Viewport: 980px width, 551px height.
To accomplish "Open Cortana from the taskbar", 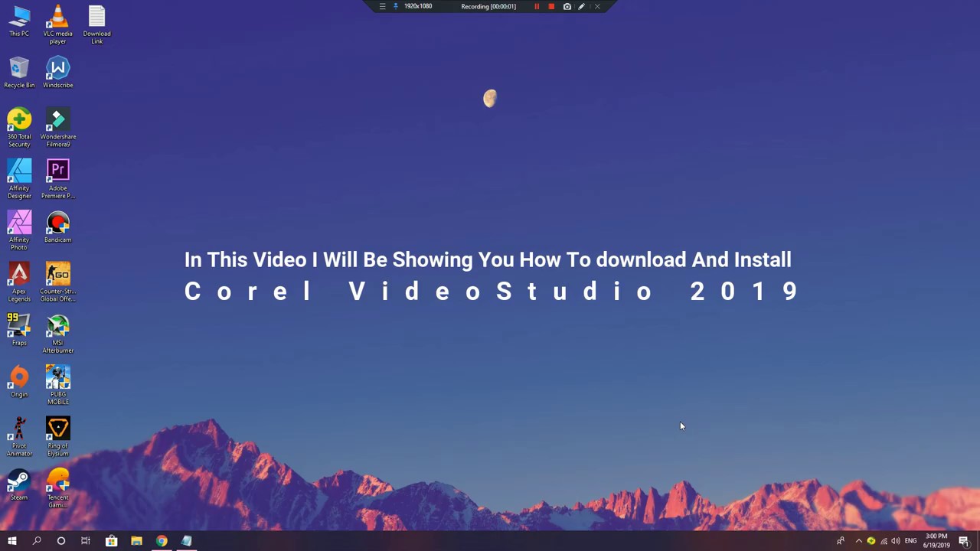I will 61,541.
